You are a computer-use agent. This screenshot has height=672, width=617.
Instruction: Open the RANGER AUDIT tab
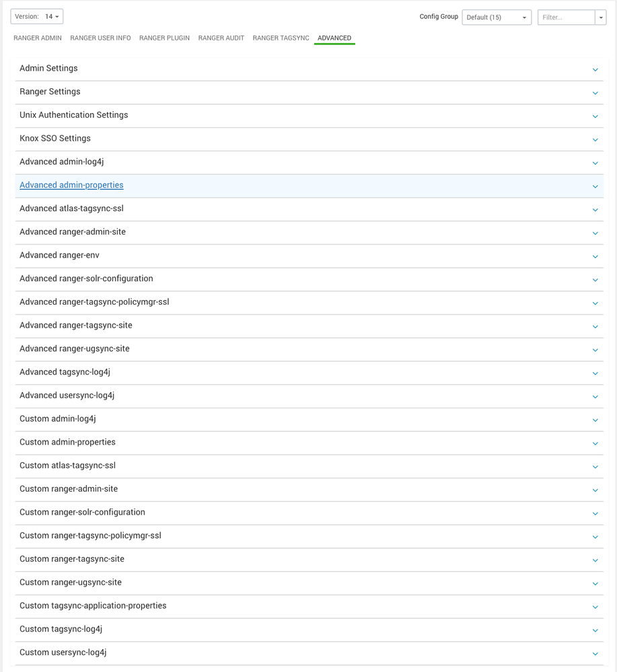coord(221,38)
